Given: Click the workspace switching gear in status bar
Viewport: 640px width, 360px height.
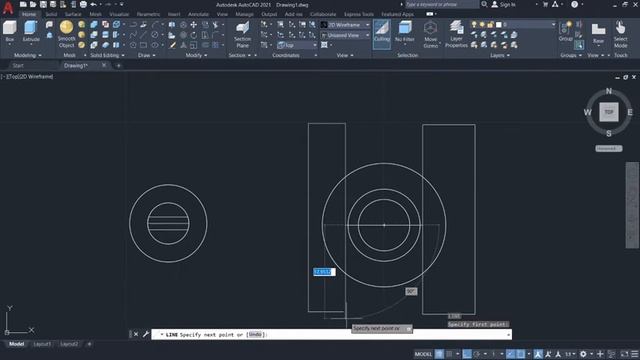Looking at the screenshot, I should click(x=583, y=354).
